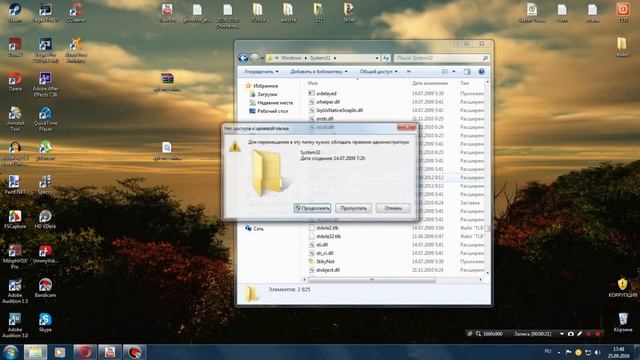The image size is (640, 360).
Task: Change view with the view mode icon
Action: pyautogui.click(x=445, y=72)
